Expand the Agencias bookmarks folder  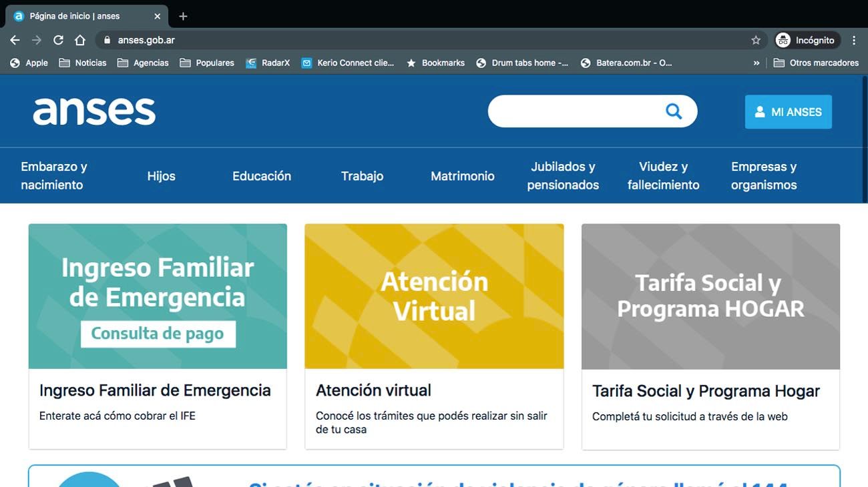pyautogui.click(x=143, y=63)
